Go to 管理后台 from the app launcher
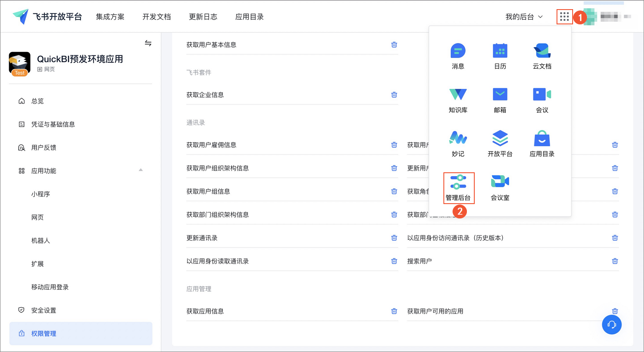644x352 pixels. (458, 188)
